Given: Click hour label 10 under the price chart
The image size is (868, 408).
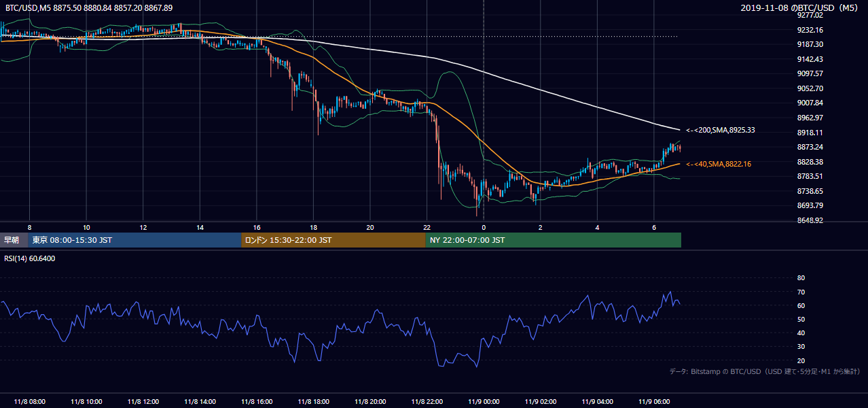Looking at the screenshot, I should click(x=86, y=226).
